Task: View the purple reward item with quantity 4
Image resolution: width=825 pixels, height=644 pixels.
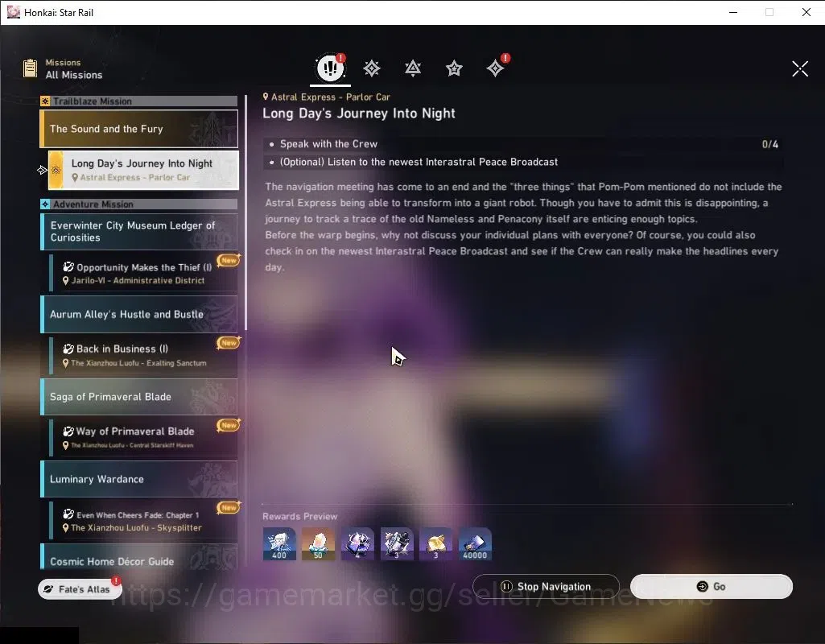Action: [x=358, y=544]
